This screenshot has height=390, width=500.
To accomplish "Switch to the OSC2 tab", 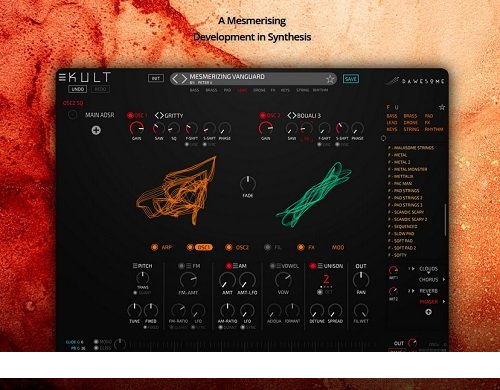I will pyautogui.click(x=242, y=247).
